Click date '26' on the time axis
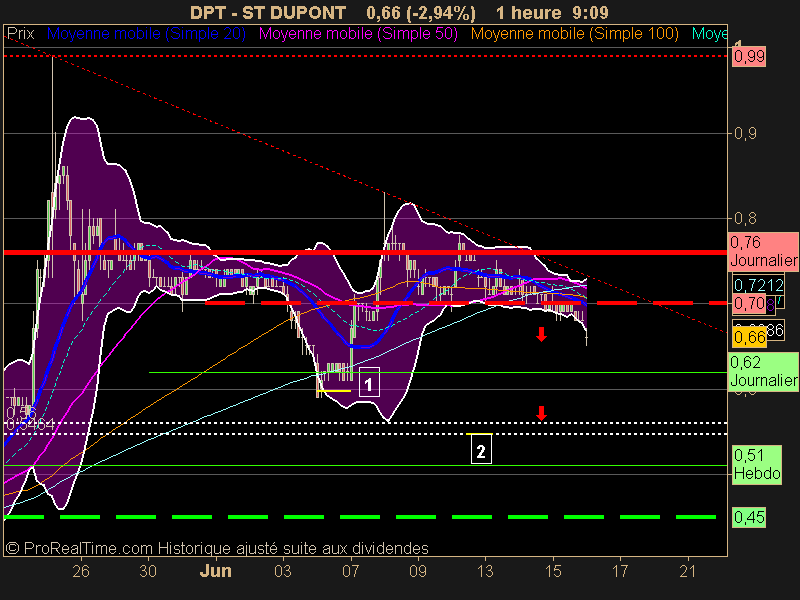800x600 pixels. pos(81,571)
